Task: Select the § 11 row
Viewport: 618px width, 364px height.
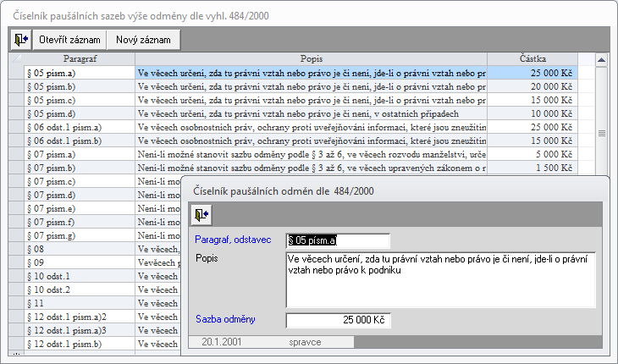Action: tap(80, 303)
